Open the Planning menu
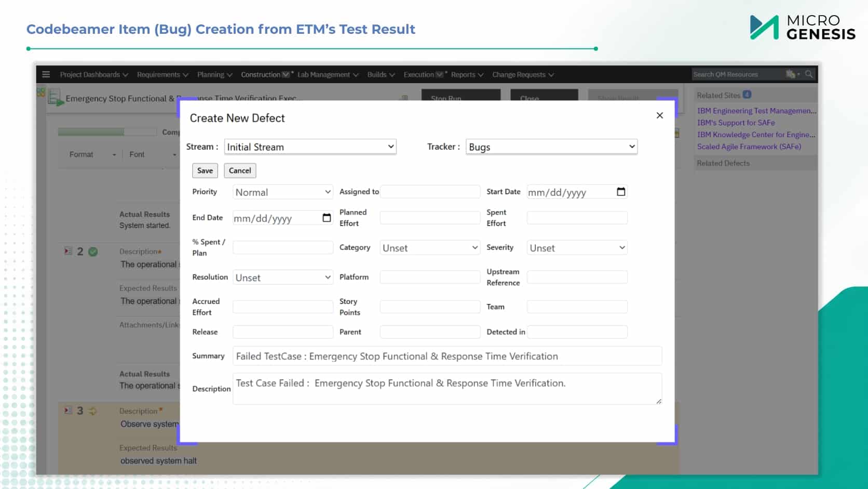868x489 pixels. tap(214, 75)
